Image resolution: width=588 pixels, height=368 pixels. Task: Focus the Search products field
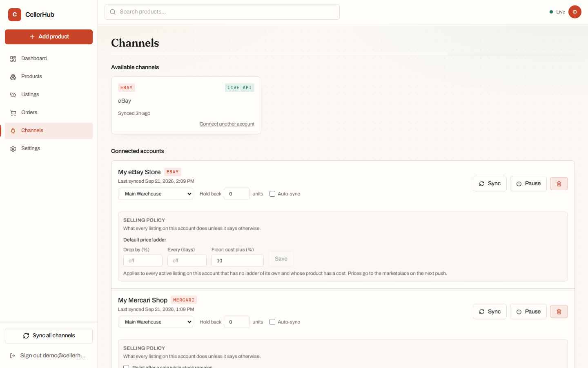tap(222, 12)
